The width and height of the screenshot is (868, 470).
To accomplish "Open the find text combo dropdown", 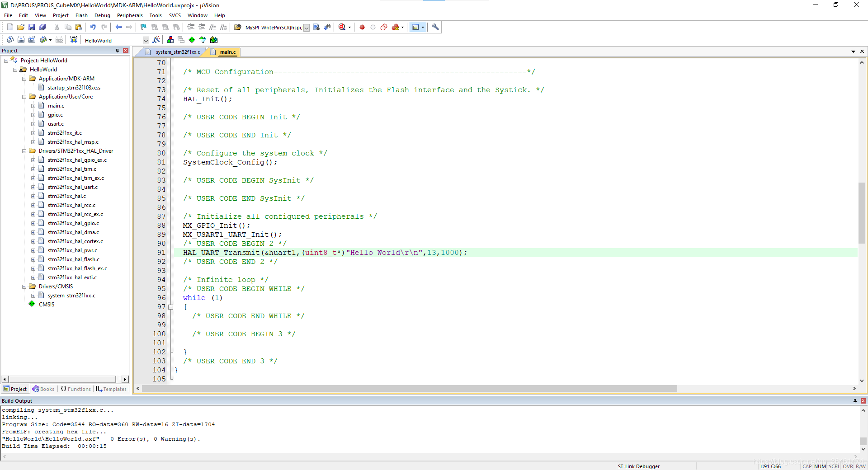I will (x=307, y=28).
